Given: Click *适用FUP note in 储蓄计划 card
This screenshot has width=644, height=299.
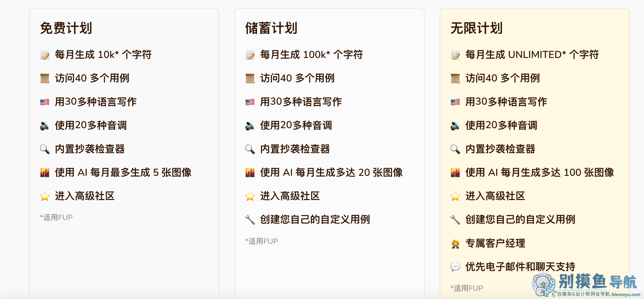Looking at the screenshot, I should click(262, 241).
